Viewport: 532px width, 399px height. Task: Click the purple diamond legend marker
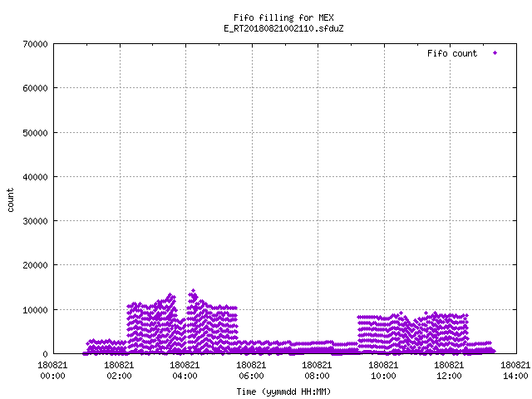(x=495, y=53)
